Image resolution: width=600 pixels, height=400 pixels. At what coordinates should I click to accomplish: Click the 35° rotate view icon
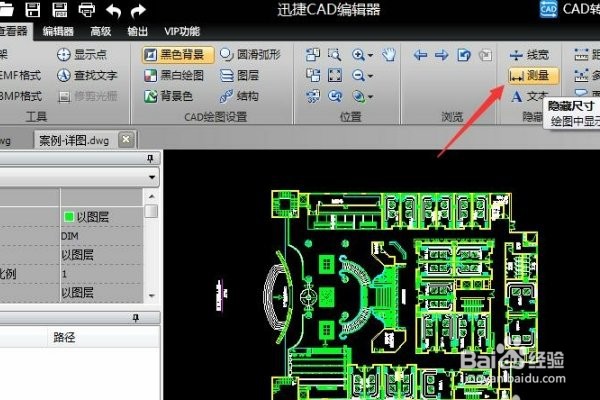click(x=313, y=96)
